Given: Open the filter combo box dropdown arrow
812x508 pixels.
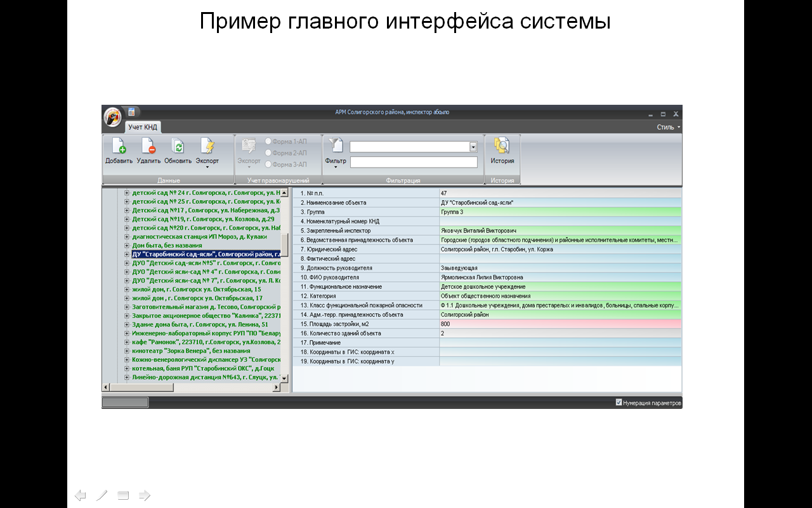Looking at the screenshot, I should click(x=473, y=147).
